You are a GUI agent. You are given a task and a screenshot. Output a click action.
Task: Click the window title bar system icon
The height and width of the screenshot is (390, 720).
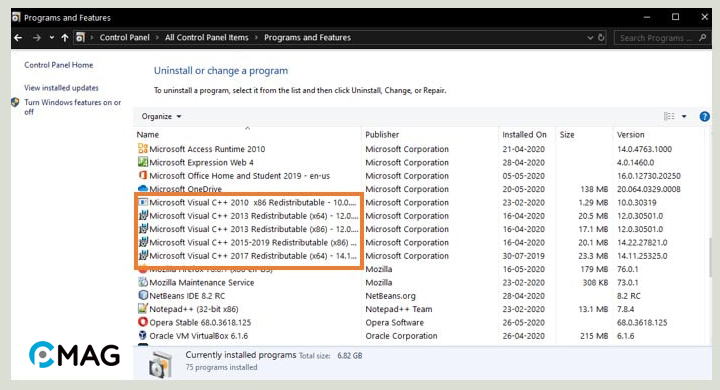pyautogui.click(x=16, y=17)
